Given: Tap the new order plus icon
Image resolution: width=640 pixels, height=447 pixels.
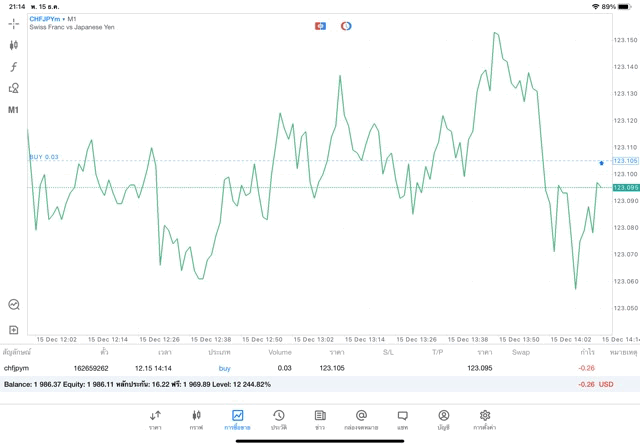Looking at the screenshot, I should click(13, 329).
